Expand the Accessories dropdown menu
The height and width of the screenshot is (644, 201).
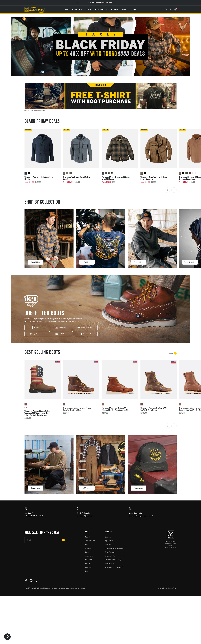coord(101,9)
